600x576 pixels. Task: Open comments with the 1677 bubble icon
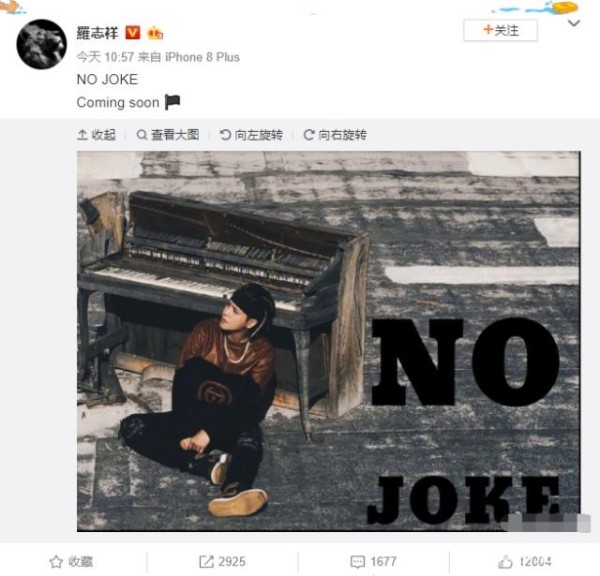pos(374,561)
